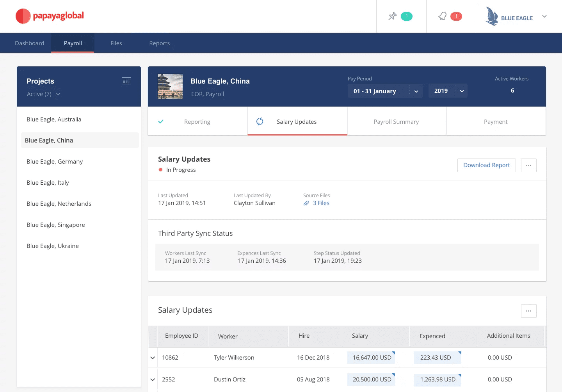Open the notifications bell icon

[x=442, y=16]
